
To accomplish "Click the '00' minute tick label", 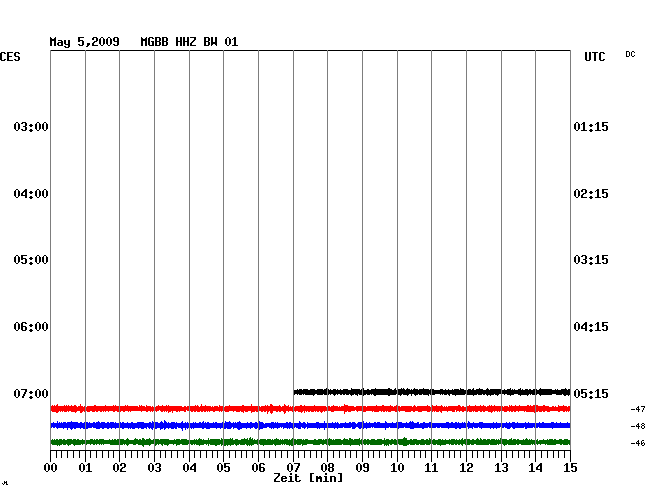I will 51,468.
